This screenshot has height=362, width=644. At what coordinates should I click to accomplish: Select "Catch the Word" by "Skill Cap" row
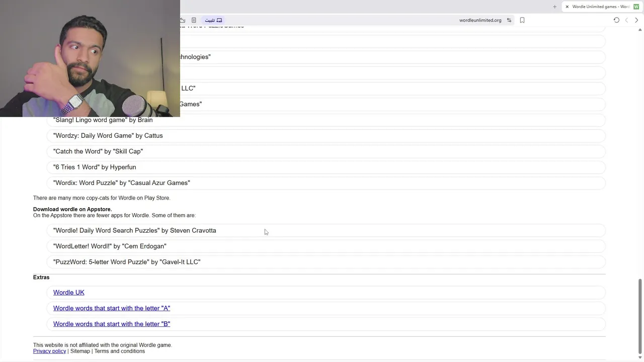(327, 151)
